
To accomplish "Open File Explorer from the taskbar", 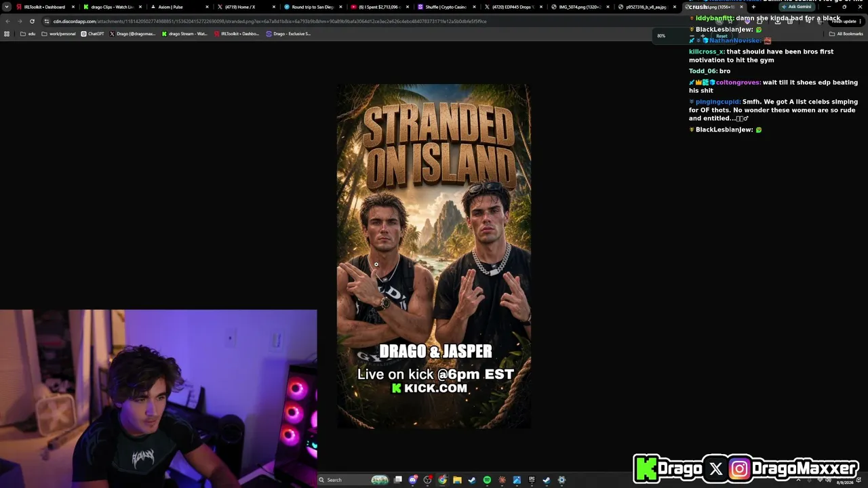I will [457, 480].
